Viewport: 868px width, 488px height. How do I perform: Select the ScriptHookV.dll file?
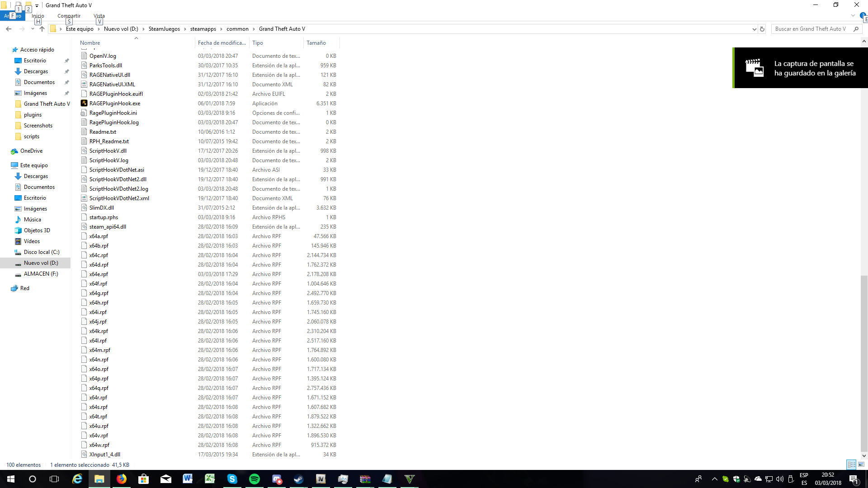tap(108, 151)
